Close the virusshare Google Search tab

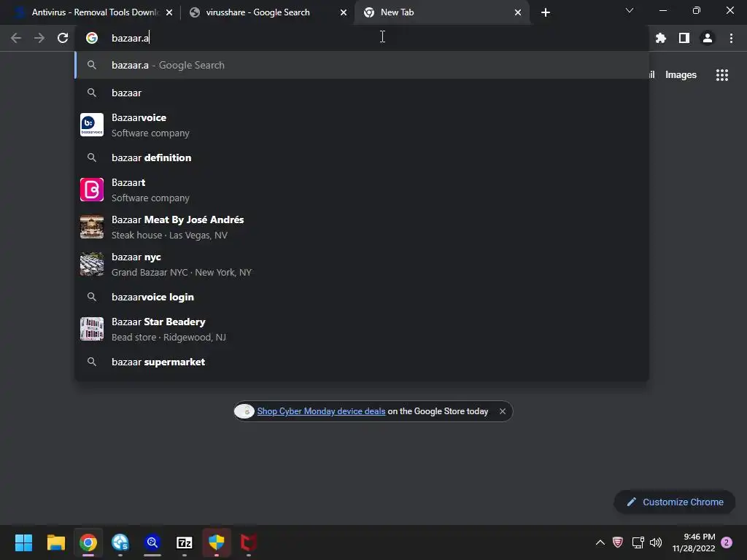coord(344,12)
